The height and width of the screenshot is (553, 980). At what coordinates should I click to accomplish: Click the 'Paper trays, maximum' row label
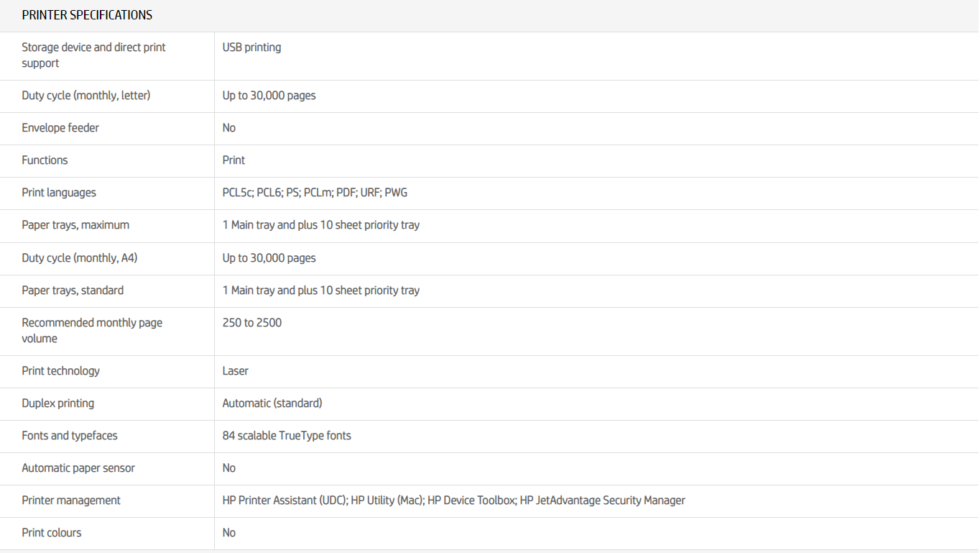point(75,225)
